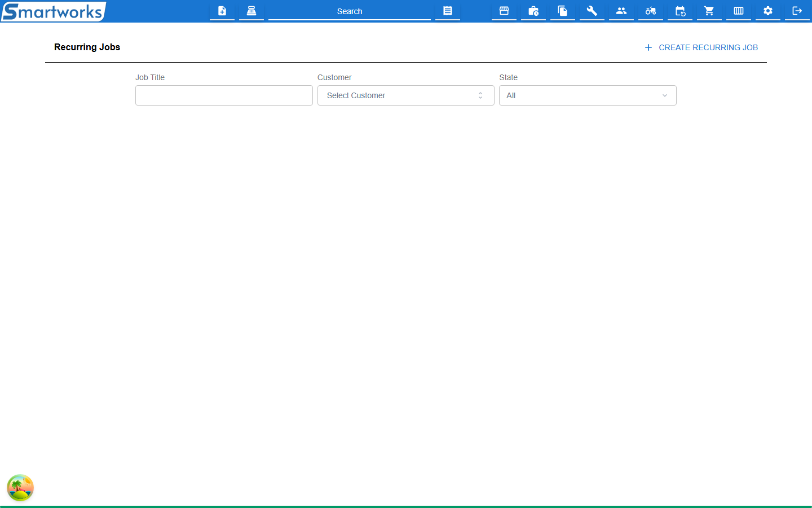Open the people customers icon
This screenshot has width=812, height=508.
[621, 11]
